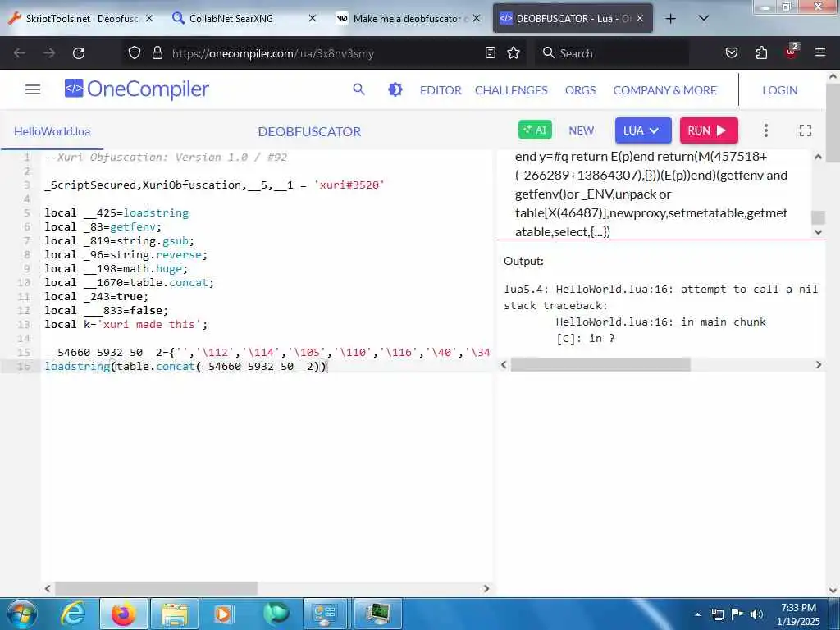Toggle reader view icon
The width and height of the screenshot is (840, 630).
click(491, 52)
